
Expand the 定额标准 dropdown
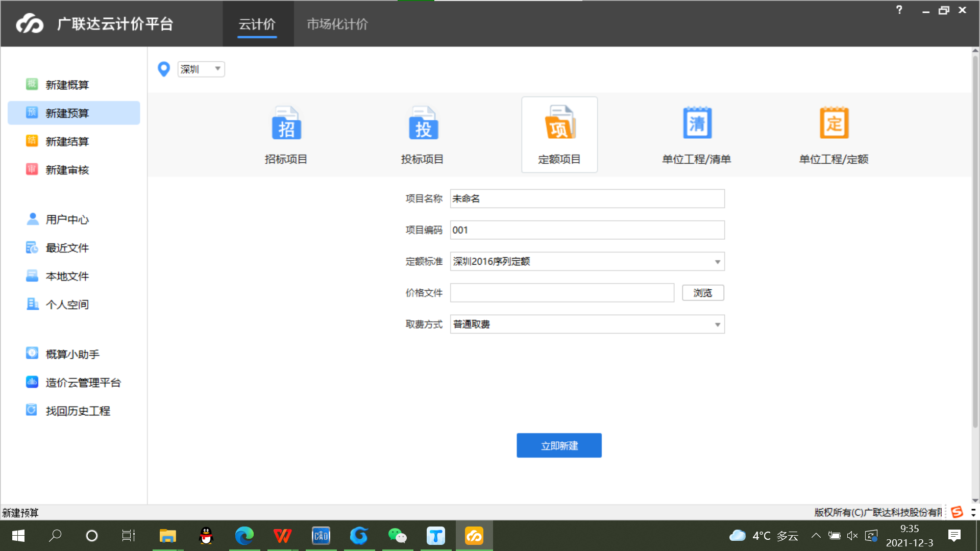pos(717,262)
